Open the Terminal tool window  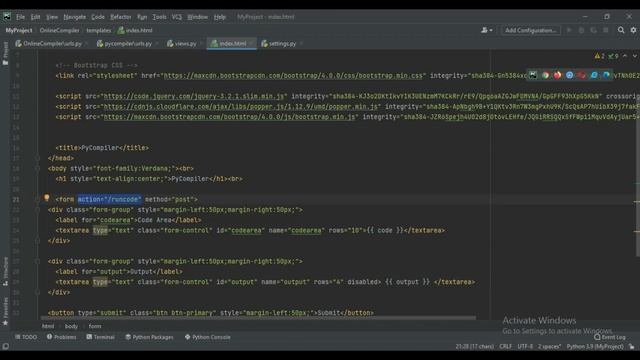coord(100,337)
